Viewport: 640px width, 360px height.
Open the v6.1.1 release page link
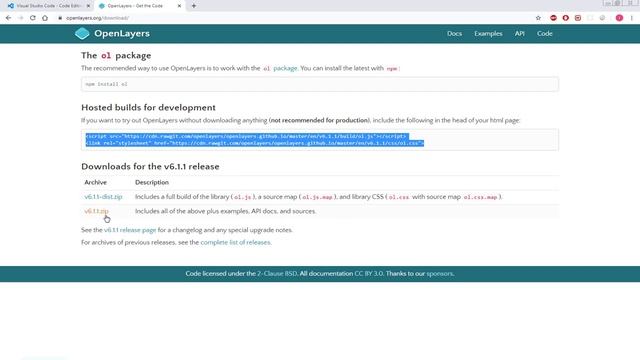click(x=130, y=230)
